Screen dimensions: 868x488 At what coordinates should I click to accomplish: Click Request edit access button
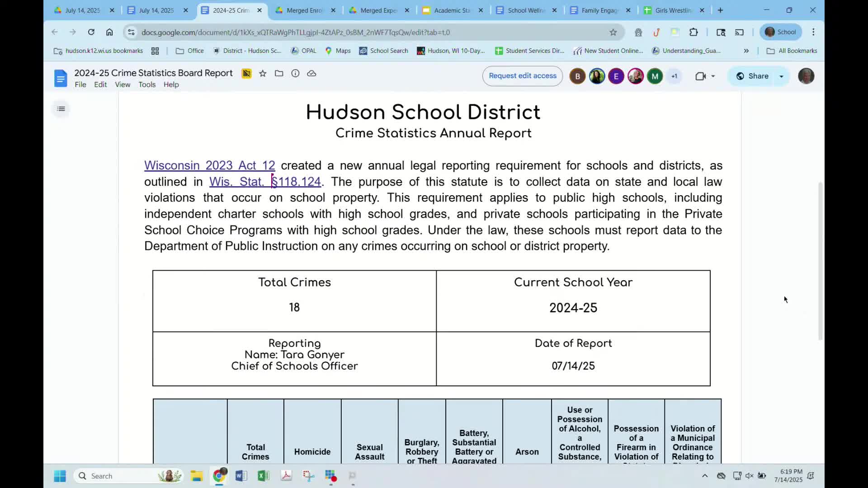coord(522,76)
